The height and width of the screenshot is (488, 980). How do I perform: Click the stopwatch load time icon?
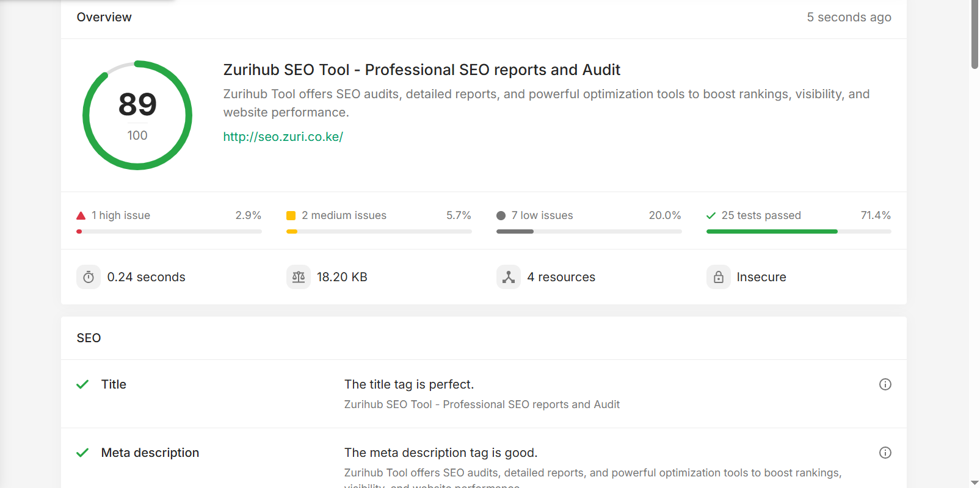(x=89, y=277)
